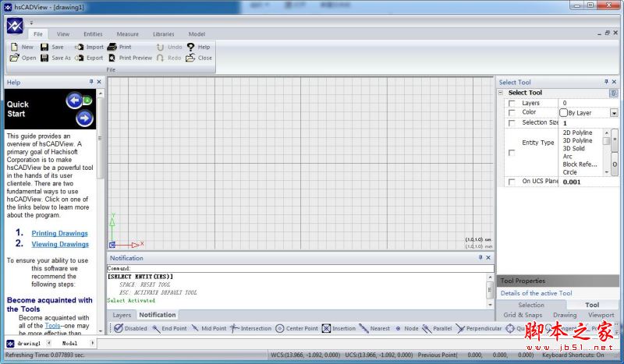624x364 pixels.
Task: Click the Import icon
Action: tap(80, 47)
